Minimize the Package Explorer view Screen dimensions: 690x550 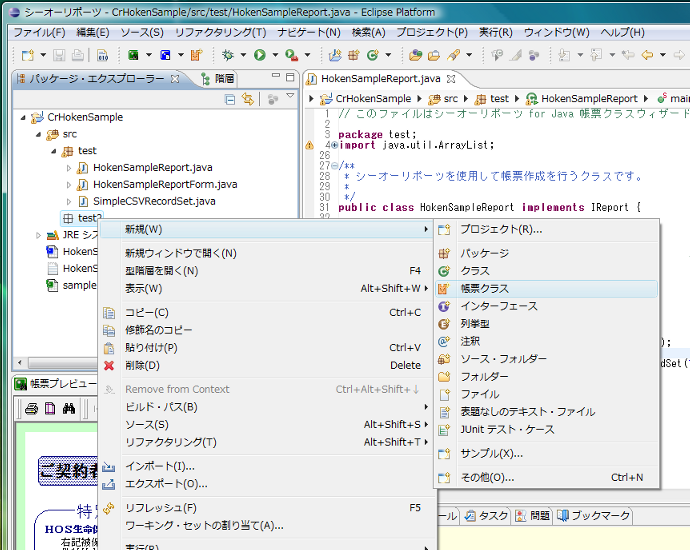276,76
